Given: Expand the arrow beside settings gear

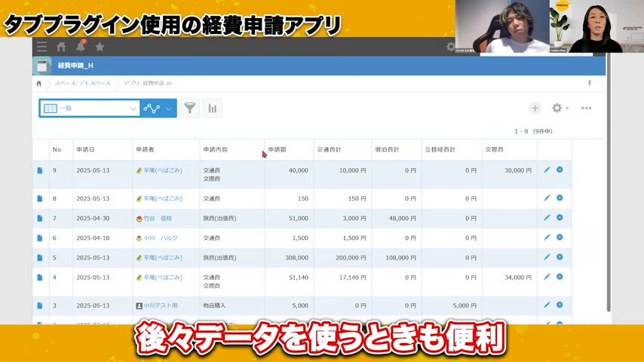Looking at the screenshot, I should coord(567,108).
